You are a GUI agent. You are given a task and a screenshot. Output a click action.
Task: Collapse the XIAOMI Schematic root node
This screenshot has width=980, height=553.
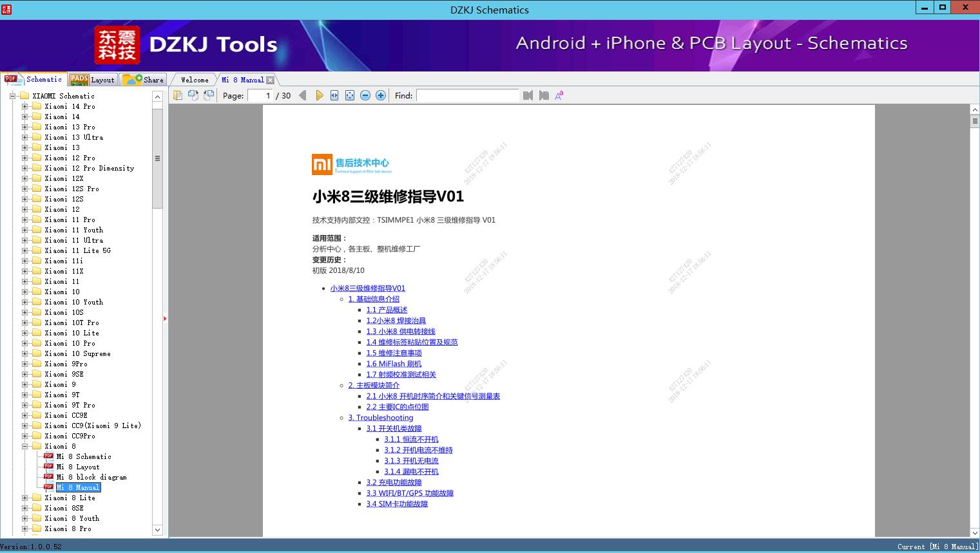pyautogui.click(x=12, y=96)
